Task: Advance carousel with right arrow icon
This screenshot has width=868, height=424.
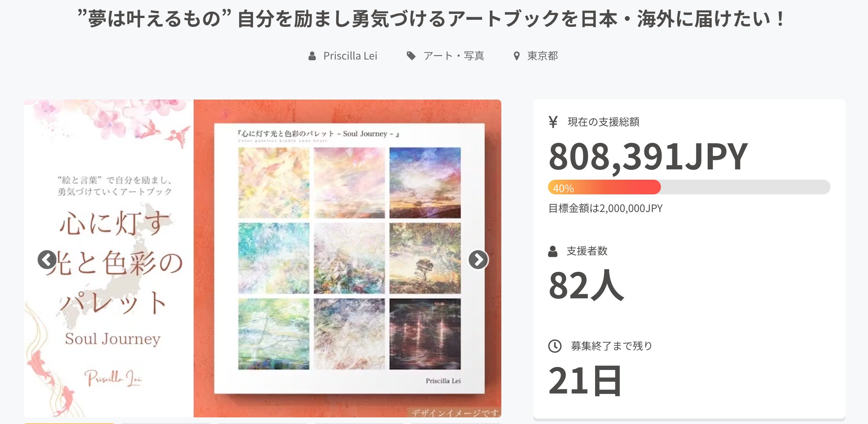Action: 478,260
